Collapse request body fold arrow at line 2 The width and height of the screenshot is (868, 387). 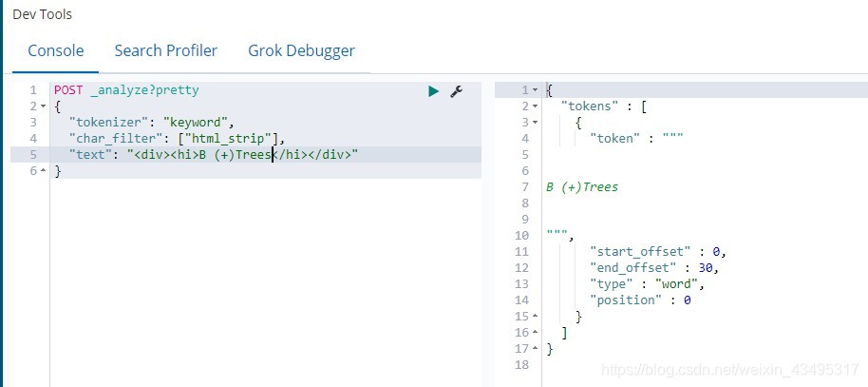(44, 106)
